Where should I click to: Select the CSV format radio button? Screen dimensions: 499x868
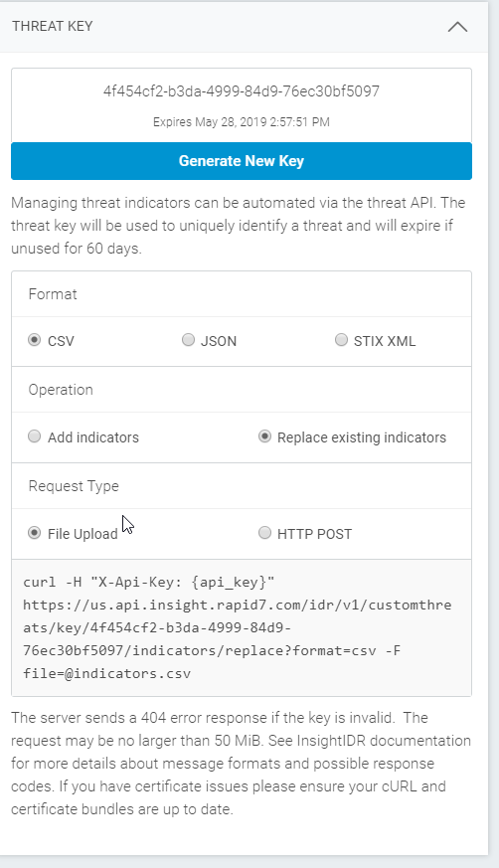coord(35,340)
